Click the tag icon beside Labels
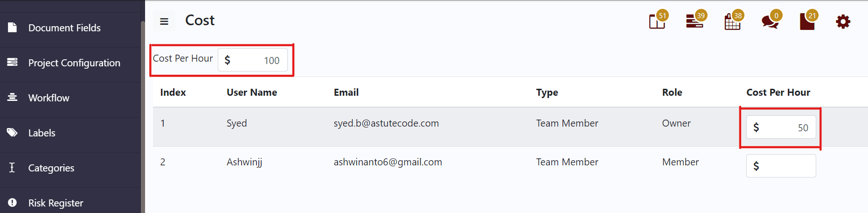This screenshot has height=213, width=868. (x=13, y=133)
